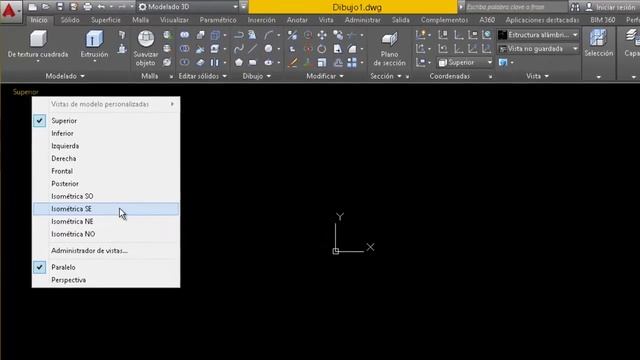640x360 pixels.
Task: Open the Estructura alámbrica visual style dropdown
Action: [x=538, y=35]
